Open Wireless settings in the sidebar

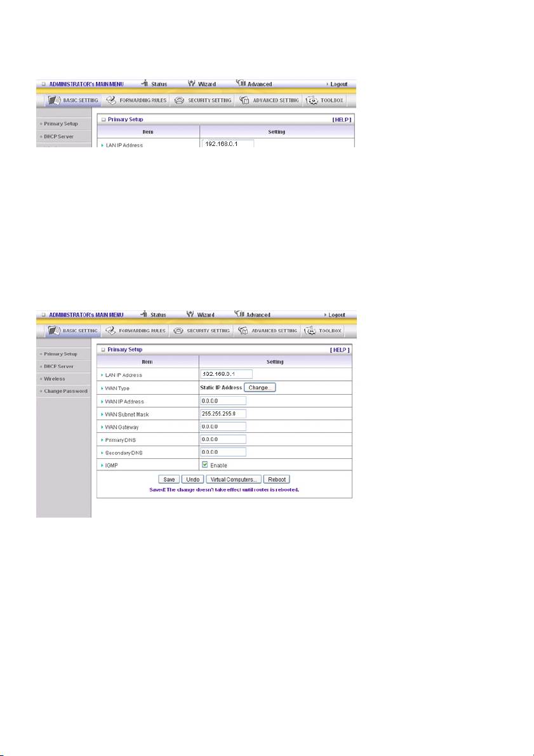pos(55,378)
